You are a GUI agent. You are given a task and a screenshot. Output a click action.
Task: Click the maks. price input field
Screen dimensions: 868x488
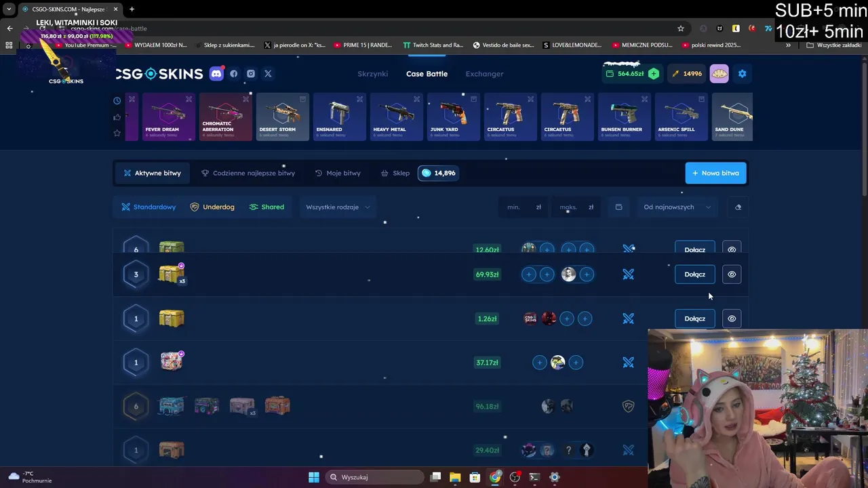coord(576,207)
